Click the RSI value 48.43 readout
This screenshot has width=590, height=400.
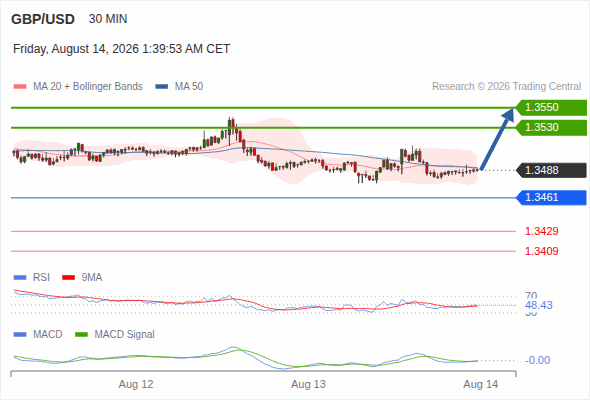point(538,305)
